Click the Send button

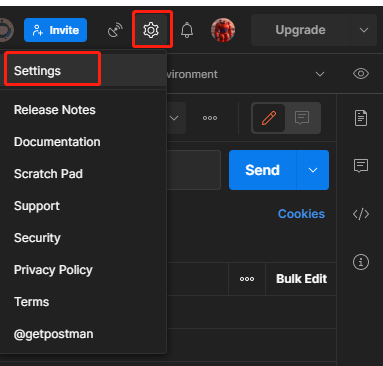[262, 170]
